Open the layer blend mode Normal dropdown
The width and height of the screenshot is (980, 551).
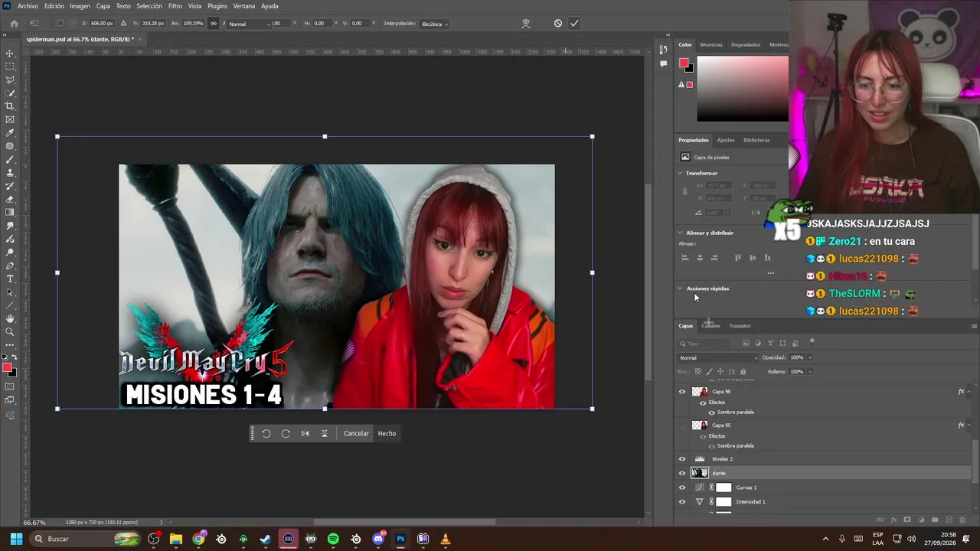[x=718, y=357]
